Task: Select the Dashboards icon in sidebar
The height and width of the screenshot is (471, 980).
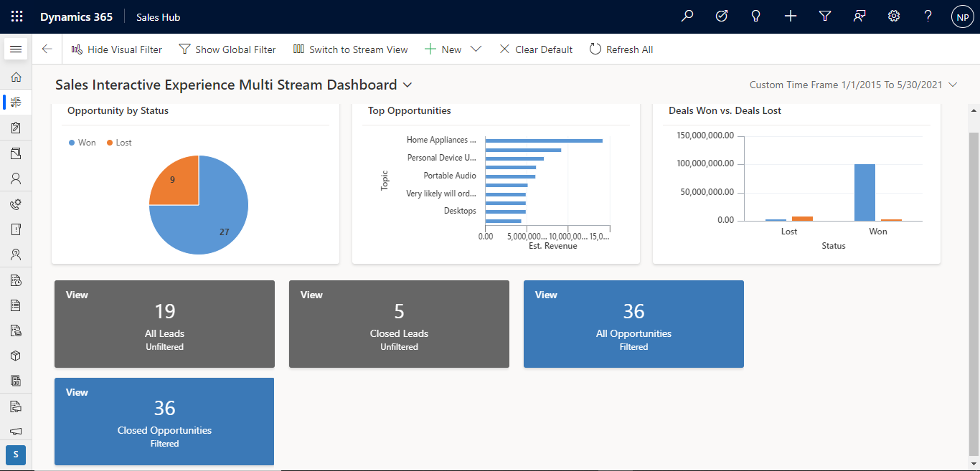Action: (x=16, y=102)
